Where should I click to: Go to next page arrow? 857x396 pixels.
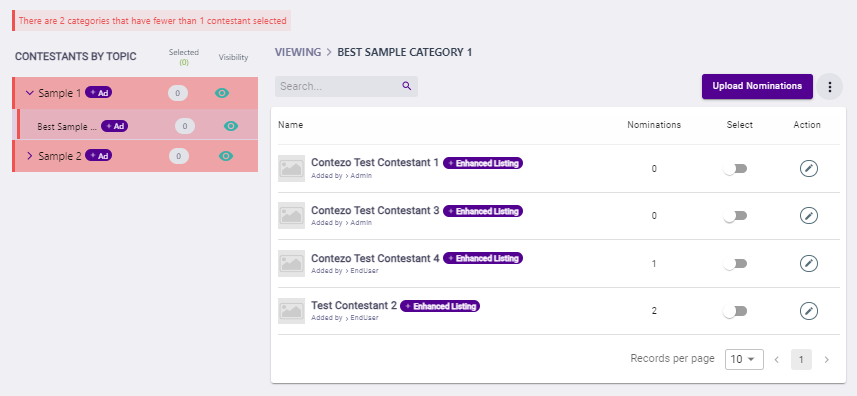(x=826, y=359)
